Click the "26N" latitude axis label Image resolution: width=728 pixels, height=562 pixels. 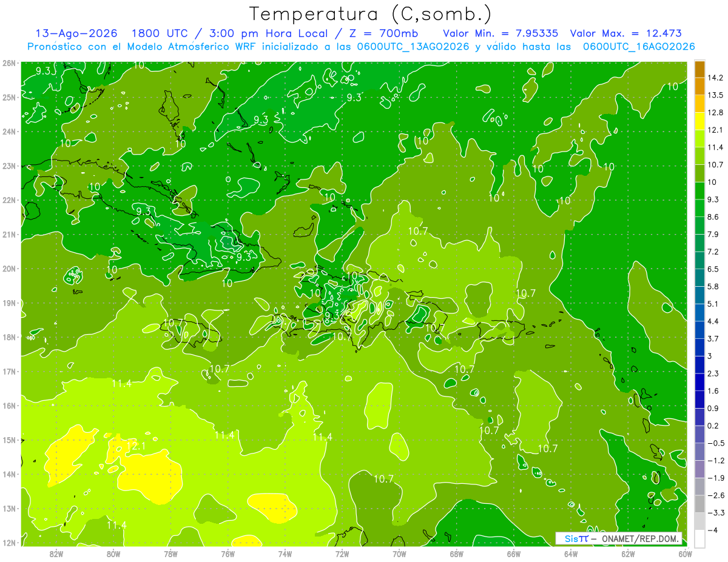[x=8, y=63]
